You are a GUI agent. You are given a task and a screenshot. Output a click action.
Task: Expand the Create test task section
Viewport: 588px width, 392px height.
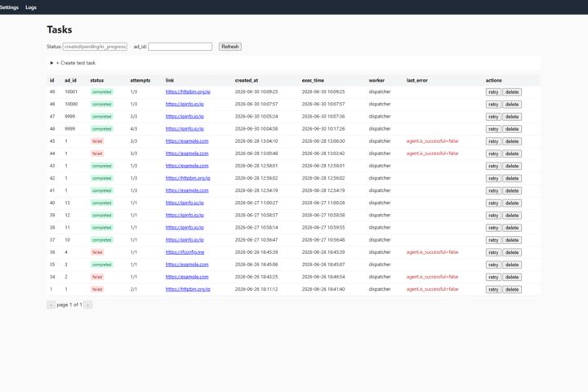[73, 63]
